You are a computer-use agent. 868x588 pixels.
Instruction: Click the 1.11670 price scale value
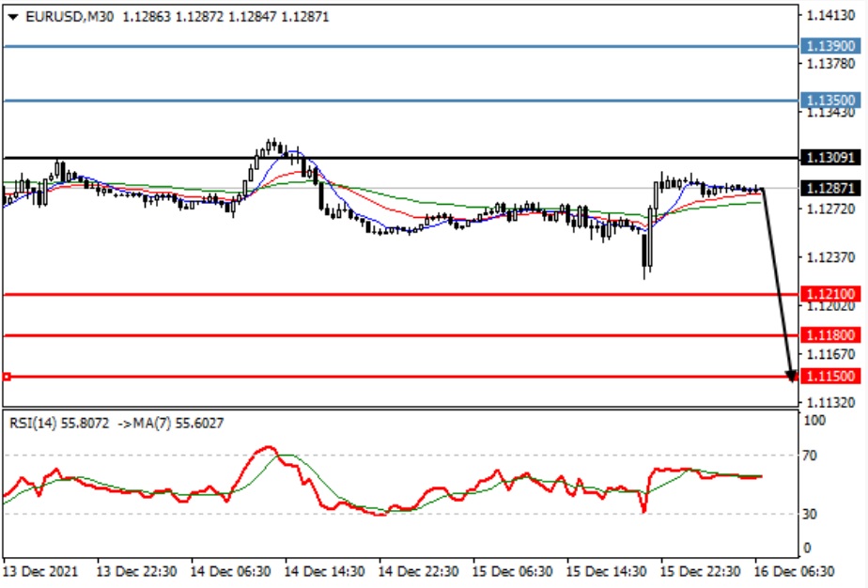point(830,354)
